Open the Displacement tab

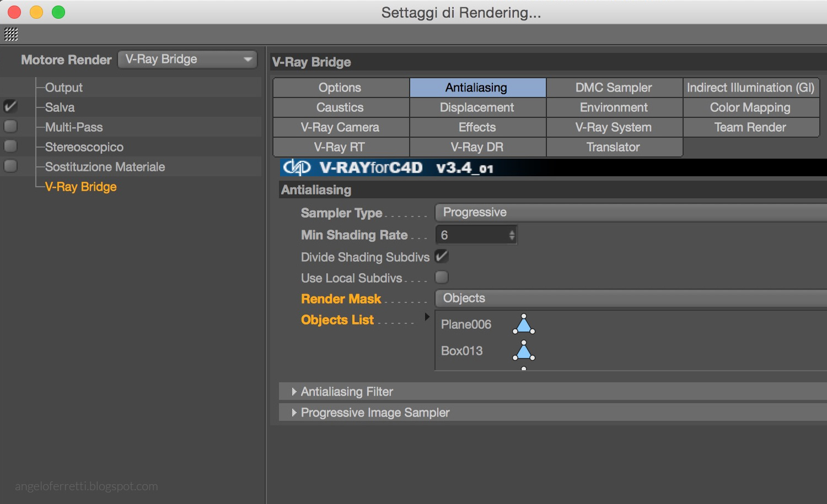(477, 107)
